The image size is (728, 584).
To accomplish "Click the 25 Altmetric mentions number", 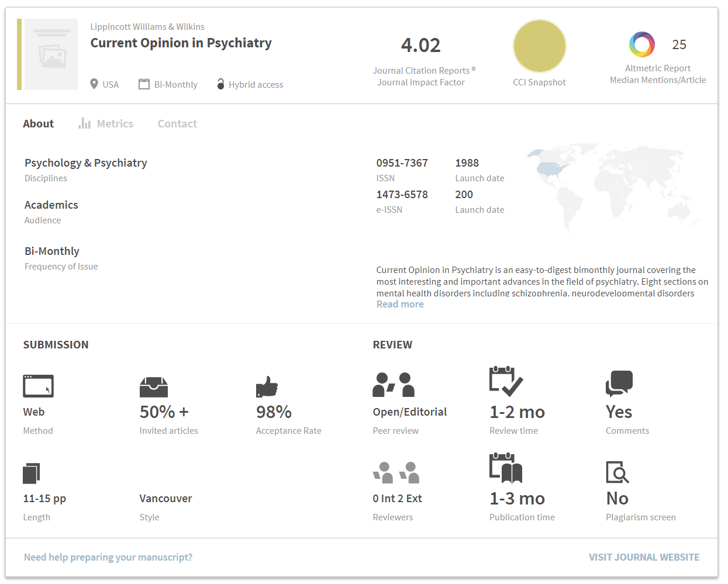I will coord(679,44).
